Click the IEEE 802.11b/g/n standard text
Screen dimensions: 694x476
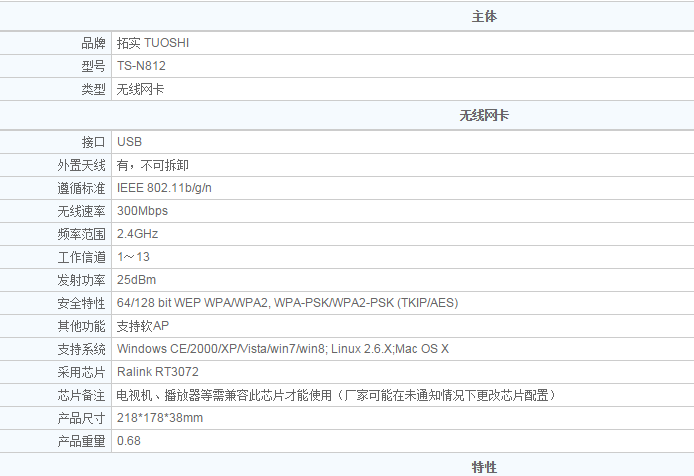164,188
